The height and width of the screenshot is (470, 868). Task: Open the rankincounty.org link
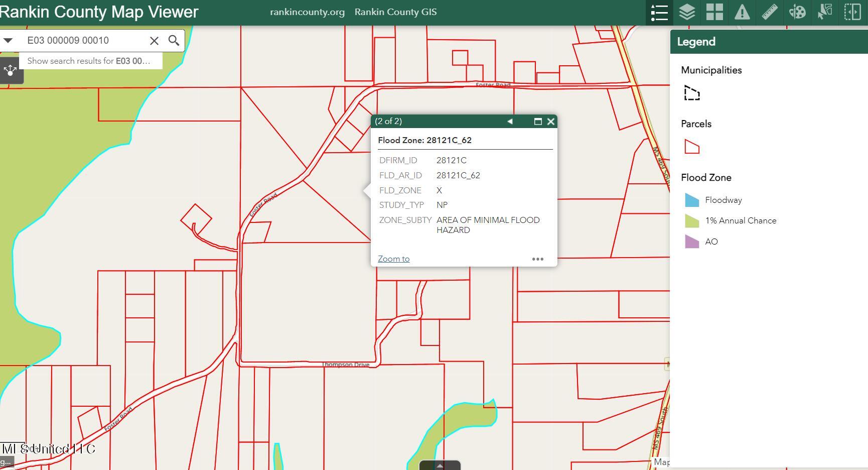[x=307, y=12]
